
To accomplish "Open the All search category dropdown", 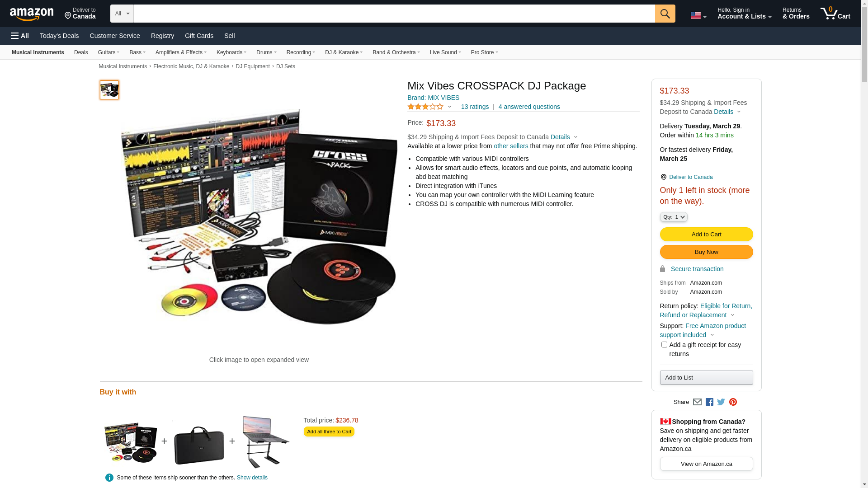I will coord(122,14).
